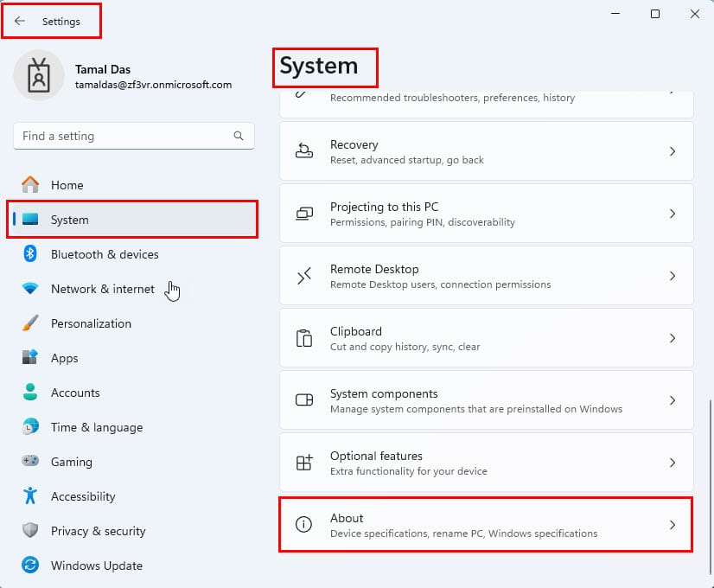This screenshot has height=588, width=714.
Task: Click the Bluetooth icon in sidebar
Action: point(30,253)
